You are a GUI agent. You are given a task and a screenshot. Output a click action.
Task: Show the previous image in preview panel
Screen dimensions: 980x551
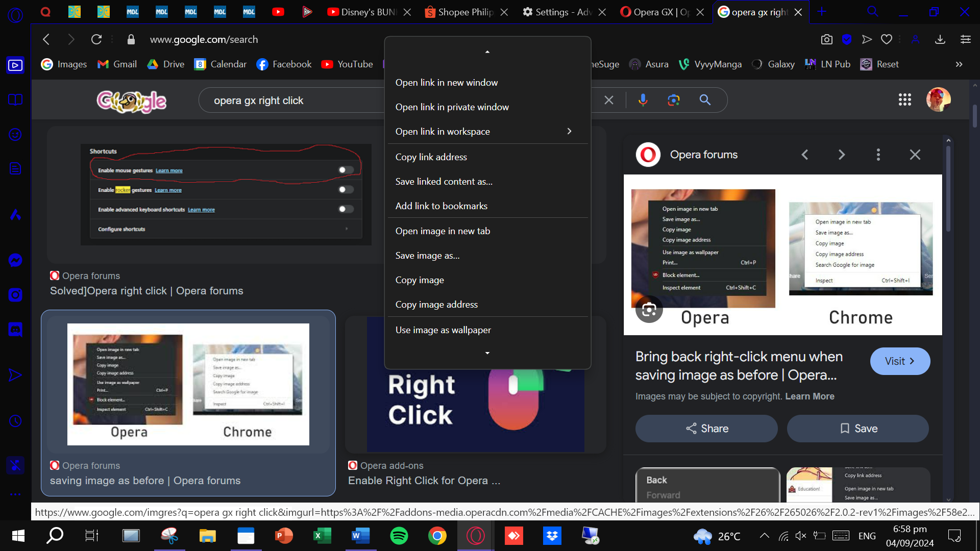[x=805, y=155]
